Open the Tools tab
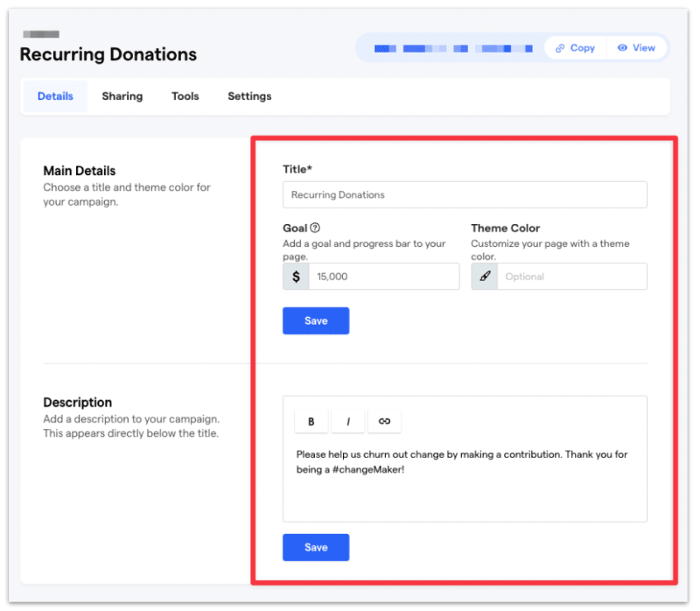 pos(185,96)
